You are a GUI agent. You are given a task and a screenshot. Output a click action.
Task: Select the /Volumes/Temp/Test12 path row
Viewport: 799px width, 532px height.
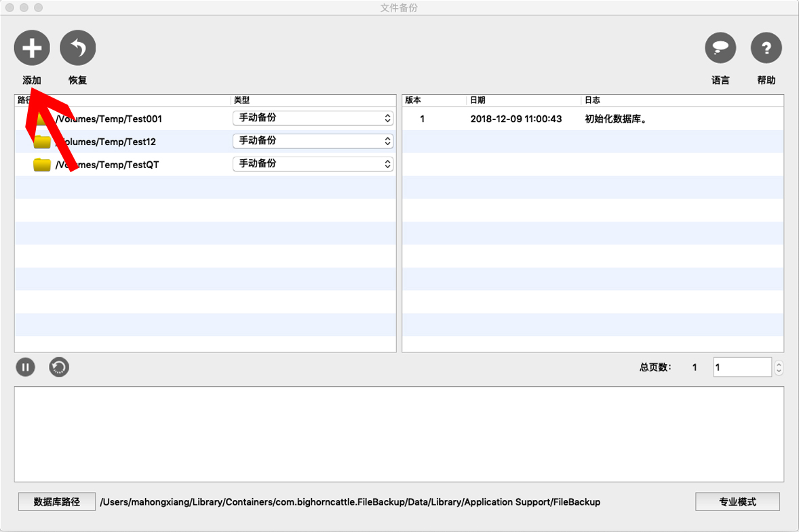[206, 142]
